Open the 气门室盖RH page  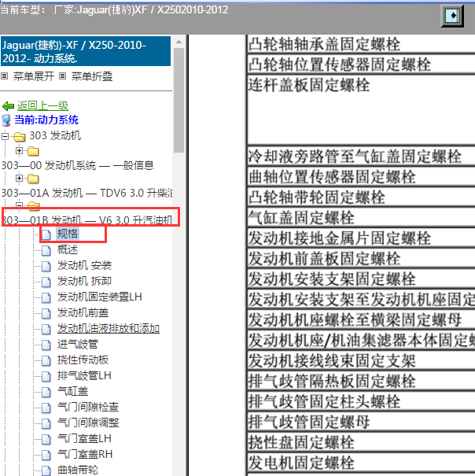pos(85,455)
